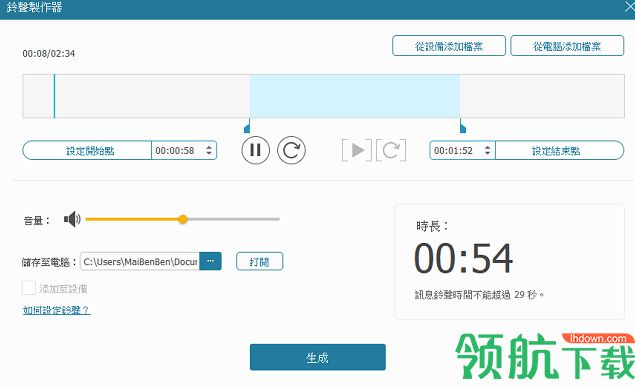This screenshot has width=635, height=386.
Task: Restart playback with the circular replay button
Action: point(291,150)
